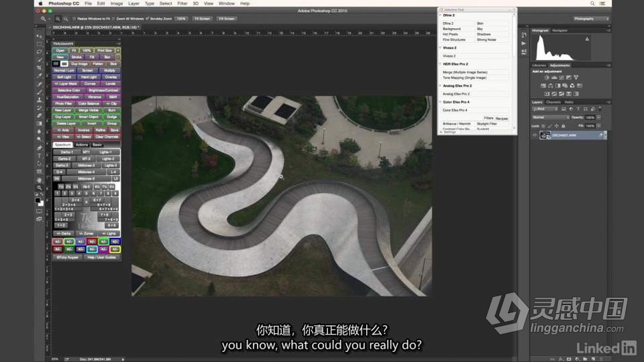Image resolution: width=644 pixels, height=362 pixels.
Task: Open layer Kind filter dropdown
Action: coord(545,109)
